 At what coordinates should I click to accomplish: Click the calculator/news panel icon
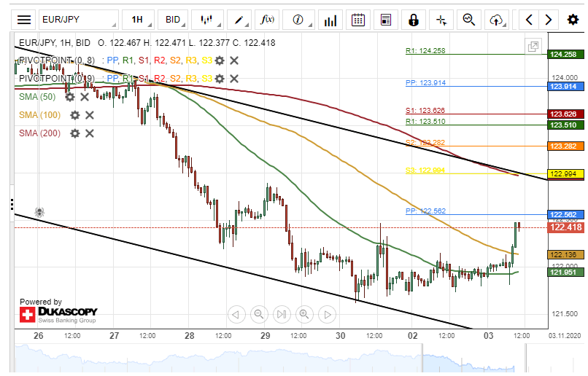(385, 20)
